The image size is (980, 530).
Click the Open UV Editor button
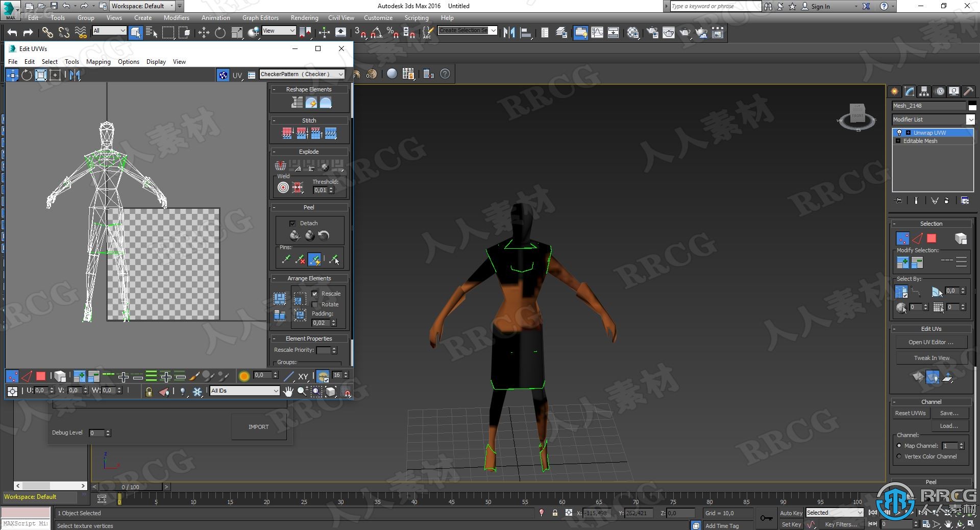(x=931, y=342)
